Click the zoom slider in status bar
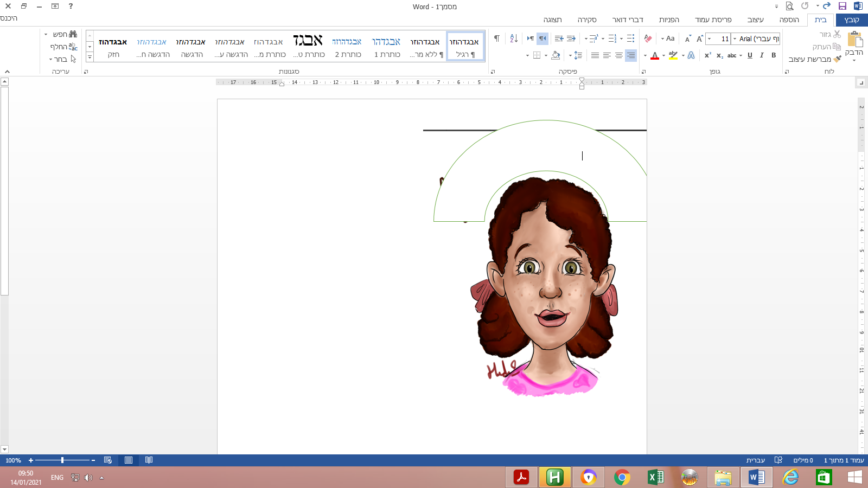 coord(62,460)
